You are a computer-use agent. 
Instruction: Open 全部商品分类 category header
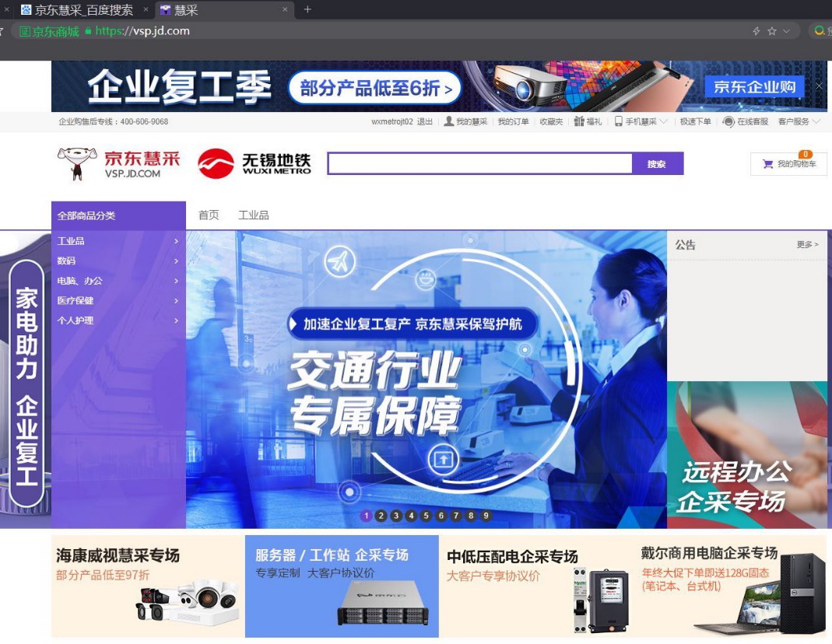tap(118, 215)
